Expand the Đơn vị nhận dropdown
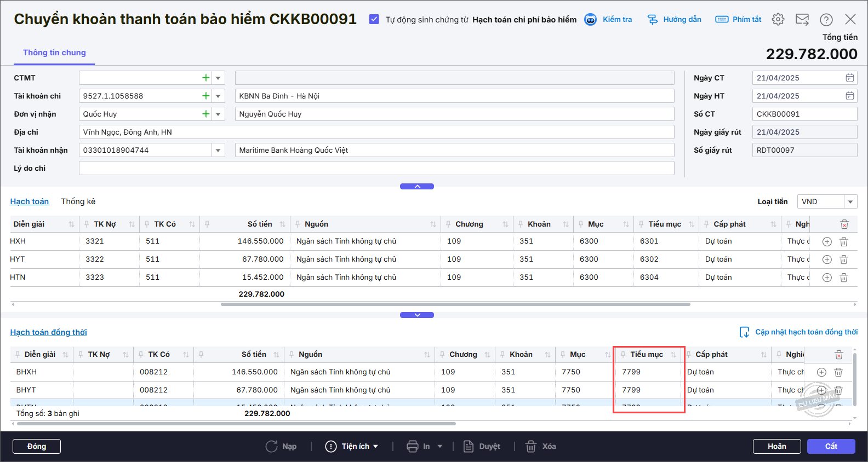Image resolution: width=868 pixels, height=462 pixels. (x=218, y=114)
